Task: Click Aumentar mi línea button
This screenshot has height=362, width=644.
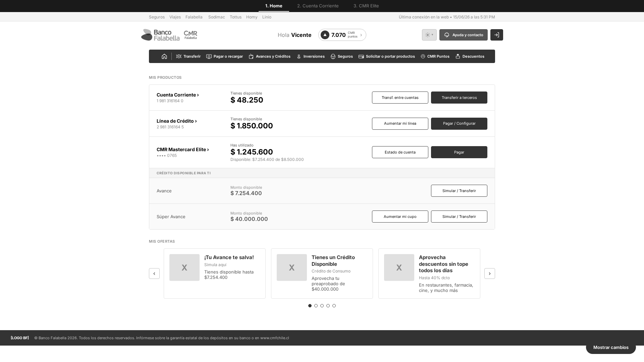Action: click(400, 124)
